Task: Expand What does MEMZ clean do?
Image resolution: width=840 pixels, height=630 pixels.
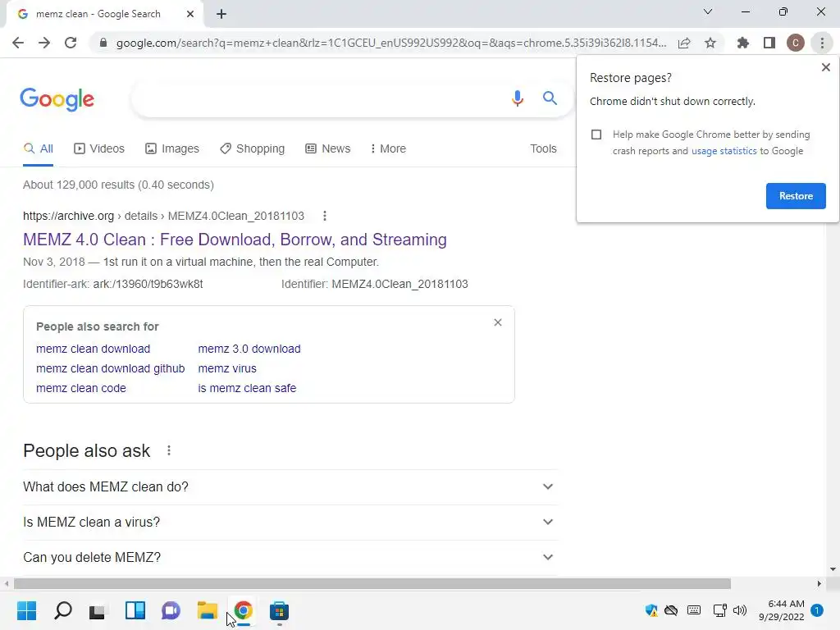Action: (x=290, y=487)
